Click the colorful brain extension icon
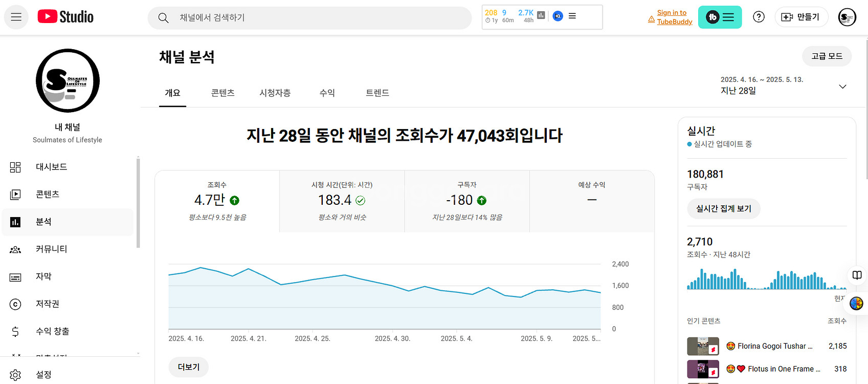The height and width of the screenshot is (384, 868). point(856,303)
